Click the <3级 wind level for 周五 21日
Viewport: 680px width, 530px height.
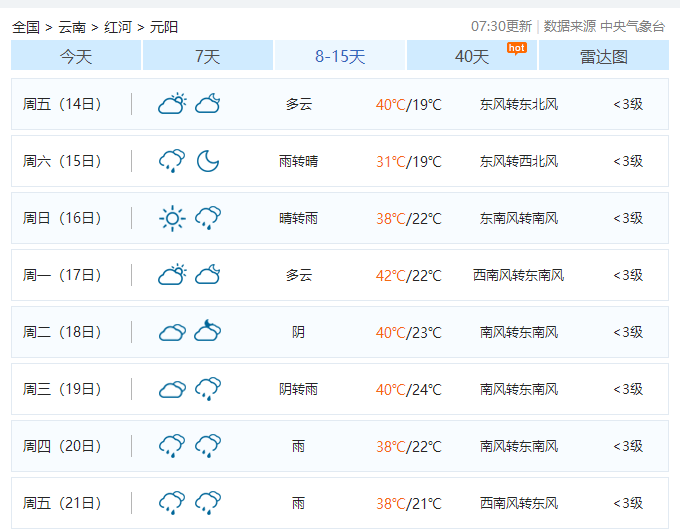pos(628,503)
